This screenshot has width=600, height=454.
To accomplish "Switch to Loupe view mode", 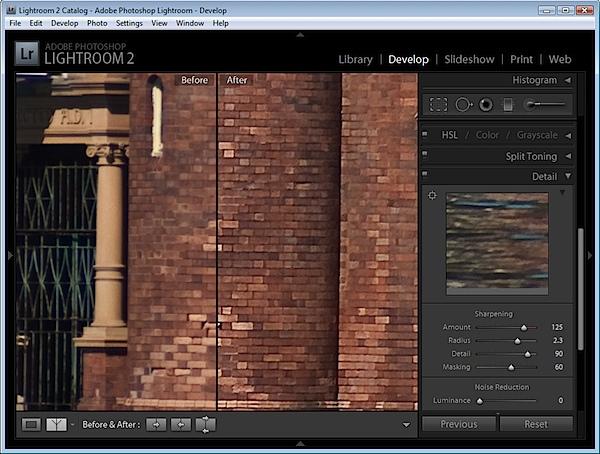I will click(x=31, y=424).
